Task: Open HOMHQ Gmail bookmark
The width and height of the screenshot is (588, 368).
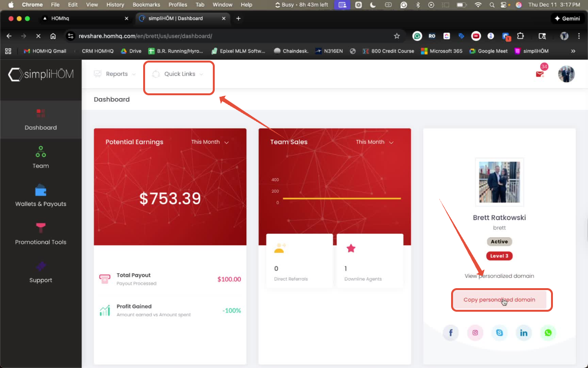Action: (x=45, y=51)
